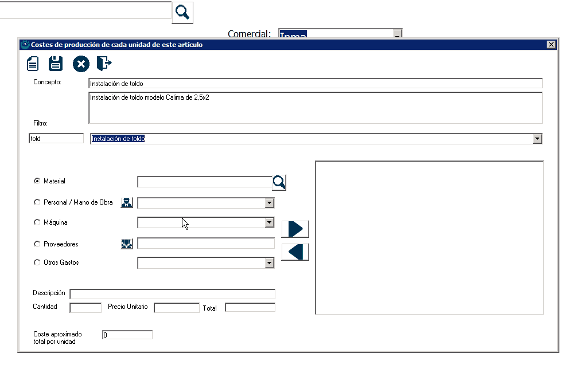Select the Personal / Mano de Obra option
580x392 pixels.
[x=37, y=202]
